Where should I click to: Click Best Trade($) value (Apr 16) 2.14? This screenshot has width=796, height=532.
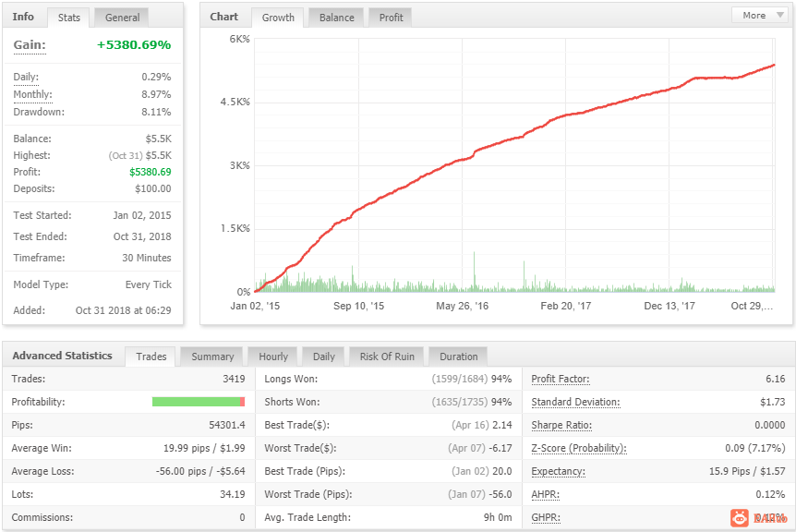pyautogui.click(x=482, y=425)
